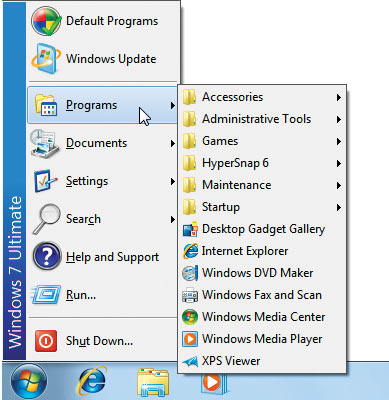Screen dimensions: 389x400
Task: Click the Startup folder icon
Action: point(190,207)
